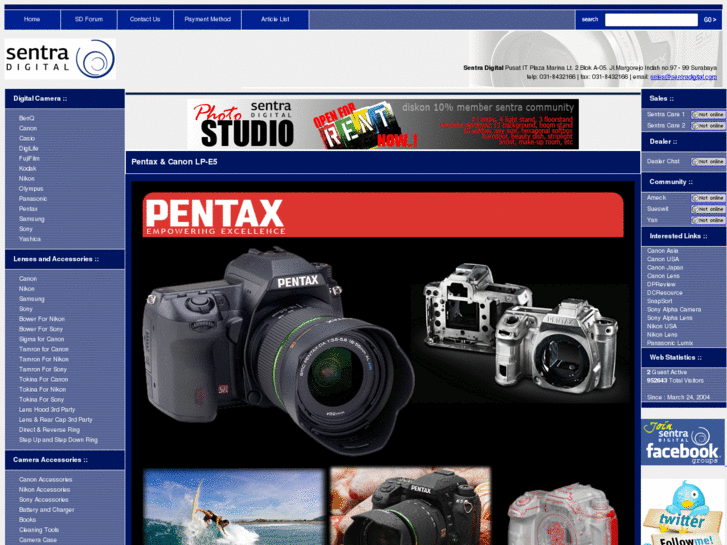
Task: Open Casio digital camera category
Action: 27,139
